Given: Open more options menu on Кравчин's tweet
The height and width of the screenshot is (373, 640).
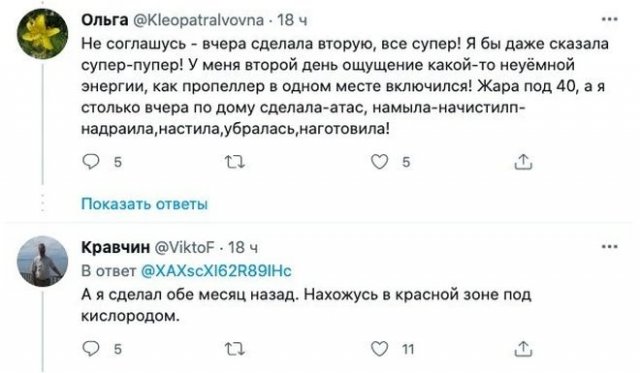Looking at the screenshot, I should pos(609,246).
